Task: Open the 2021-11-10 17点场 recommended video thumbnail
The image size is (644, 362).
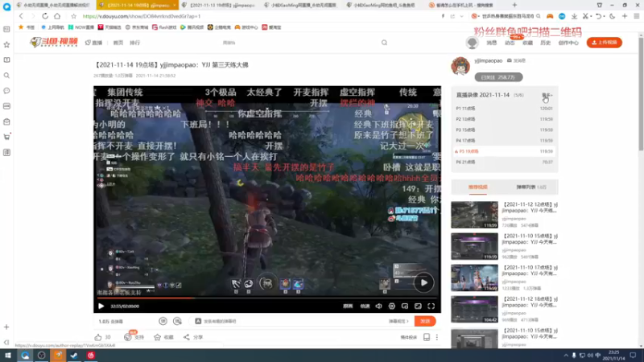Action: tap(474, 278)
